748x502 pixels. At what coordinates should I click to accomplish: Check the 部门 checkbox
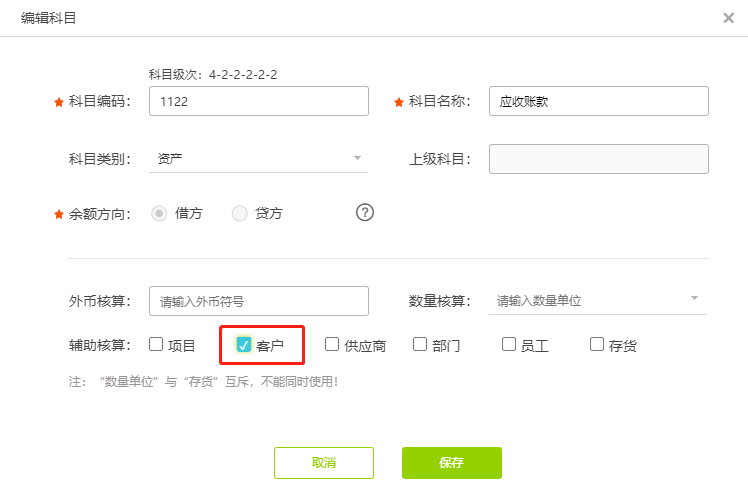click(420, 345)
